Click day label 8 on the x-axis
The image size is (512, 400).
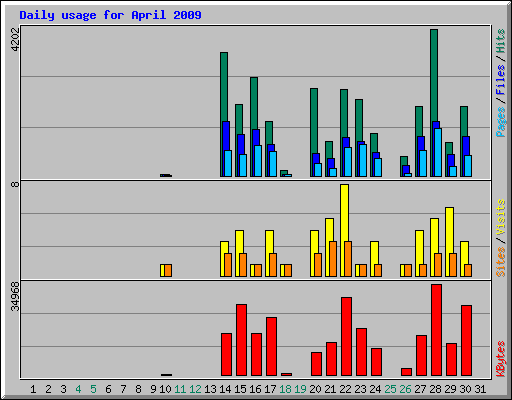[x=138, y=389]
